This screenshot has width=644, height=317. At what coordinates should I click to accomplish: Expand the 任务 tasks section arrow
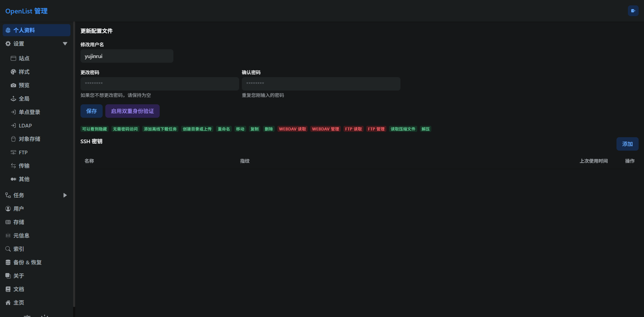(x=65, y=195)
